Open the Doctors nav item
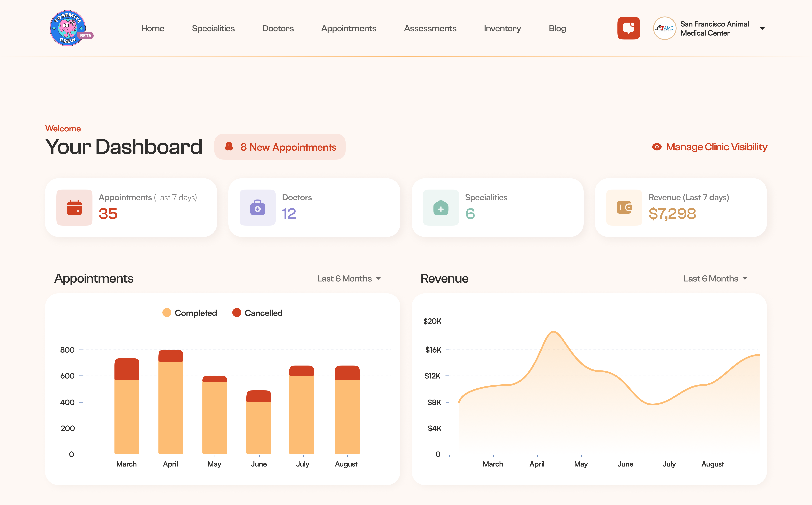Screen dimensions: 812x505 [278, 28]
